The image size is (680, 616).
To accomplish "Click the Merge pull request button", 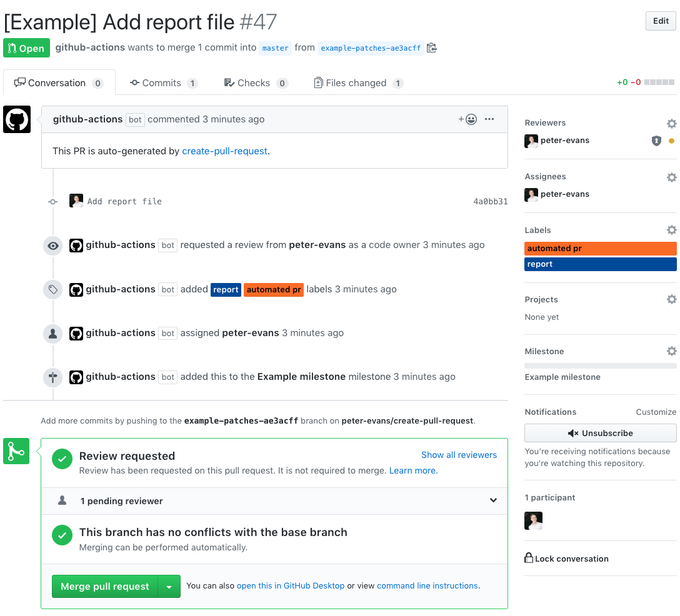I will (x=104, y=586).
